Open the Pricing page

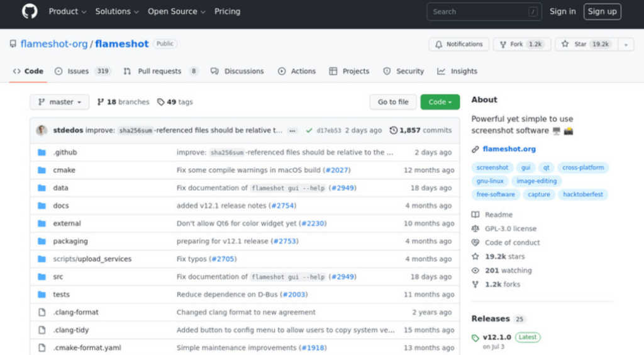click(x=227, y=11)
